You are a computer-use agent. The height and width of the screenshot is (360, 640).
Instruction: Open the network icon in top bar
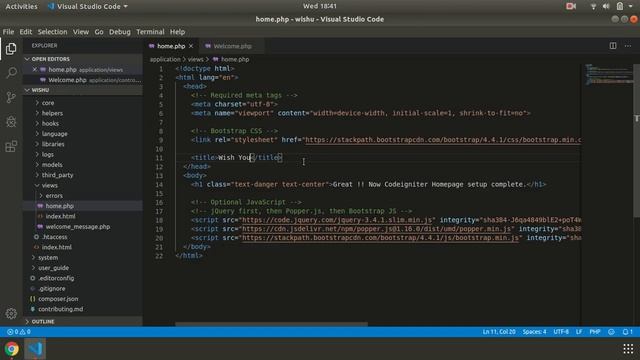tap(593, 6)
